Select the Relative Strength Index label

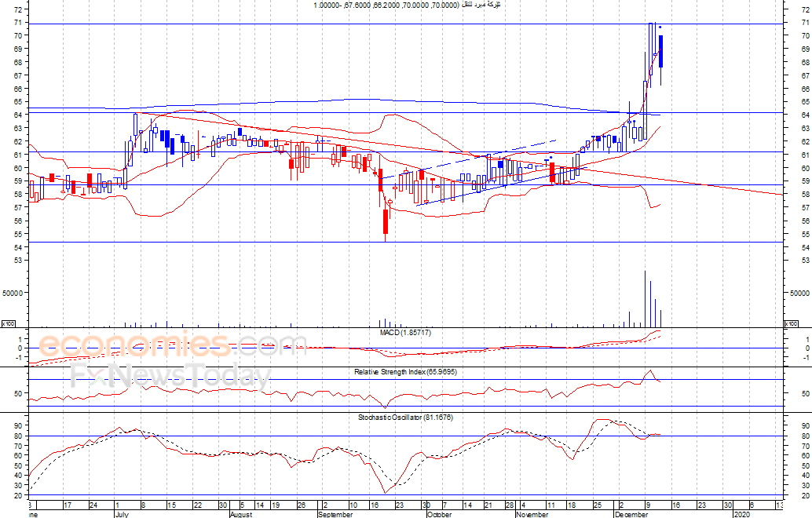405,371
